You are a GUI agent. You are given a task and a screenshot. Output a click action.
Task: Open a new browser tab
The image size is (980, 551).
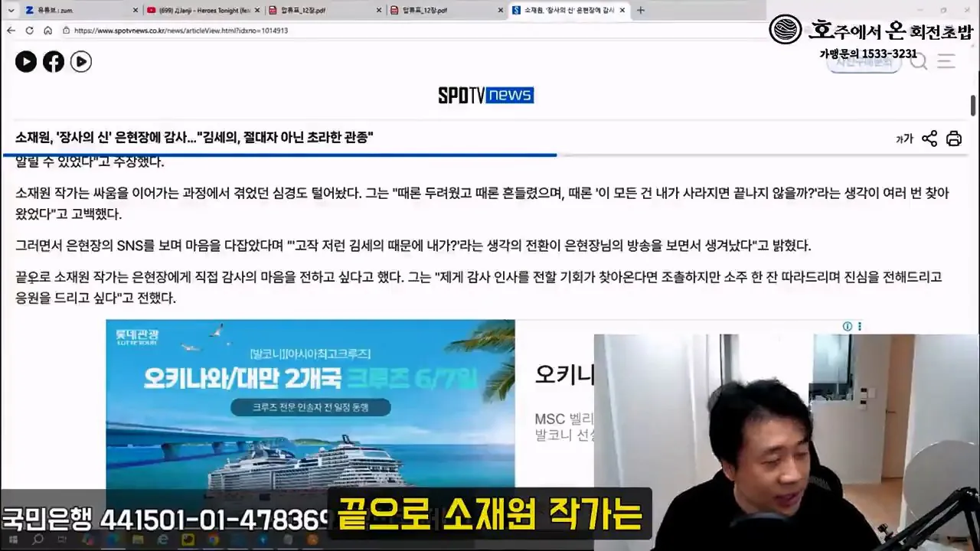coord(641,10)
